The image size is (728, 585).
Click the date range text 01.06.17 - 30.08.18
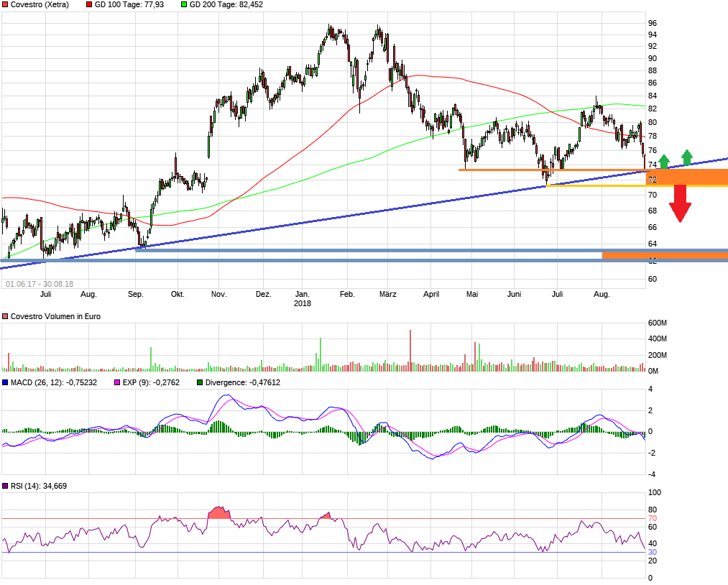coord(40,284)
